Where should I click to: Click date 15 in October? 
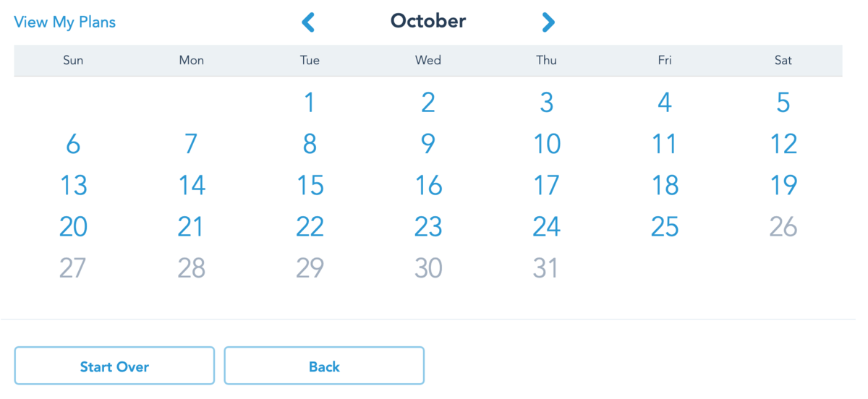pyautogui.click(x=310, y=186)
